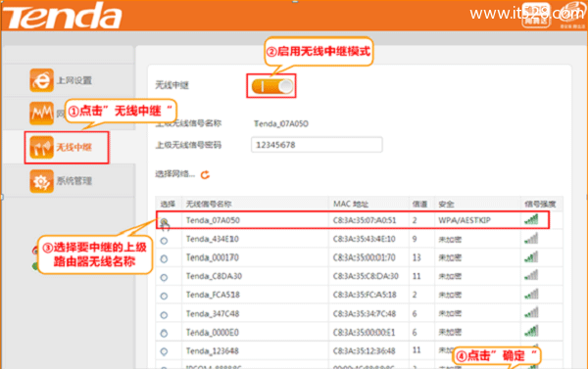Click the Tenda_347C48 network name
This screenshot has width=588, height=369.
pyautogui.click(x=213, y=313)
